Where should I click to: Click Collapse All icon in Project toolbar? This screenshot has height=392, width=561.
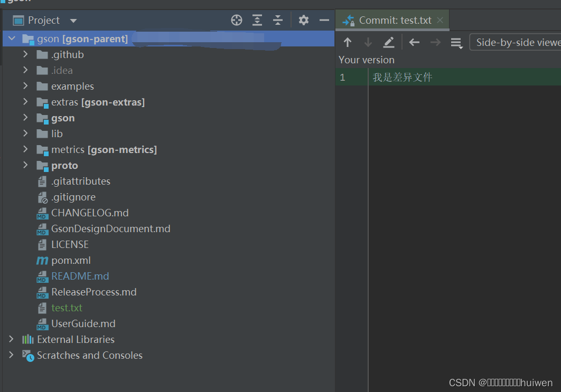tap(278, 20)
